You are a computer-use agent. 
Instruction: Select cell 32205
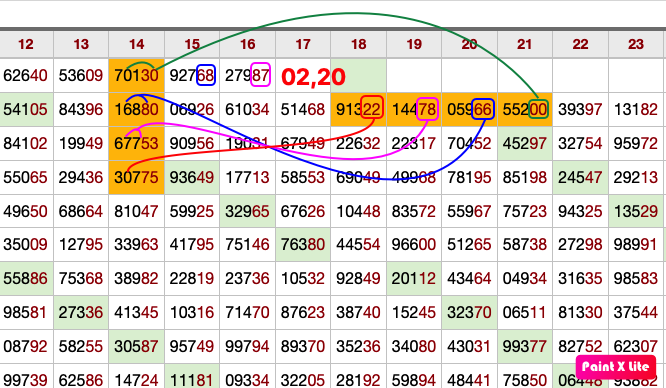[x=303, y=377]
